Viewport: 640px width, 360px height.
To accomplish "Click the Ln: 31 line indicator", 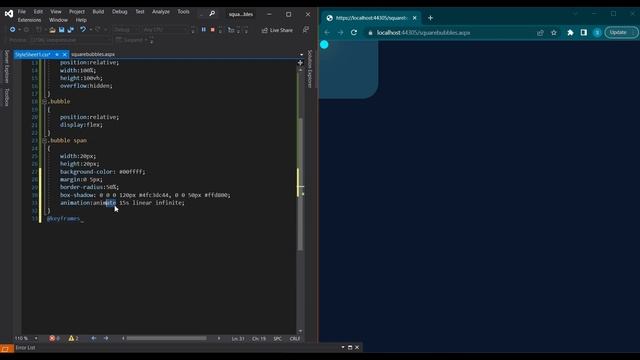I will (x=238, y=339).
